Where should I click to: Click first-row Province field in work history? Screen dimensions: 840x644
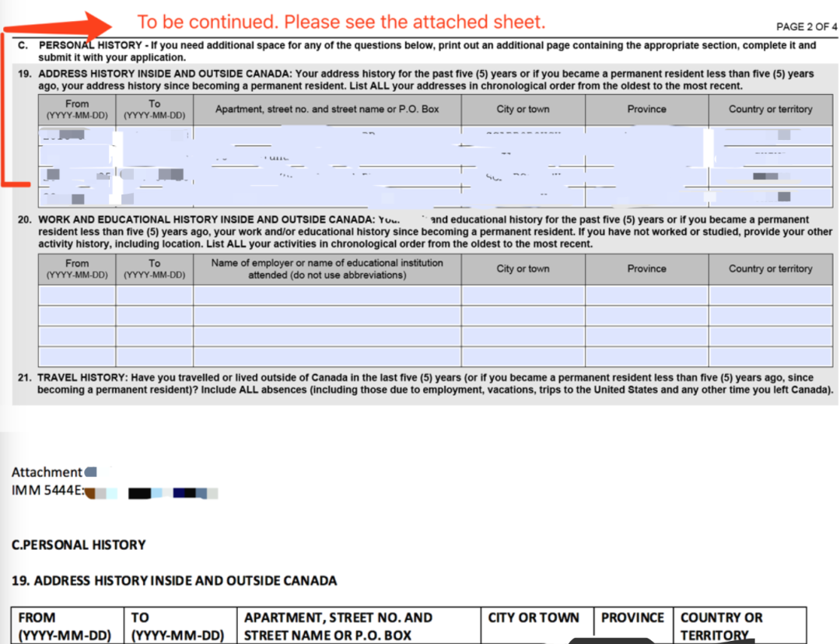pos(646,296)
